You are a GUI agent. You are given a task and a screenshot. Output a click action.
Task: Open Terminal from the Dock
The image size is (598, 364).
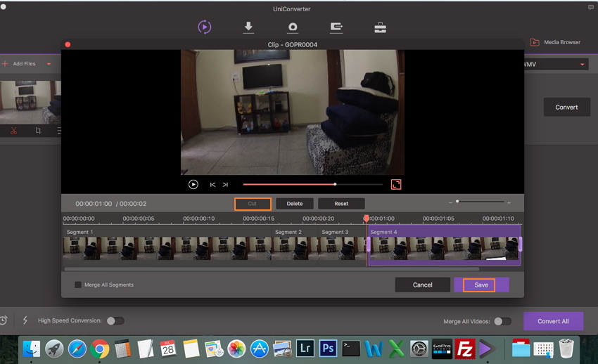(351, 349)
